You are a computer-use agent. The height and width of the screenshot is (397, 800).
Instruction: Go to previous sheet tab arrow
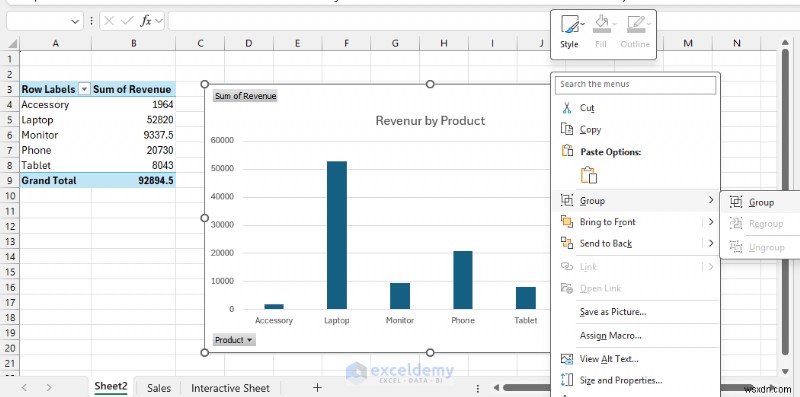[x=24, y=388]
